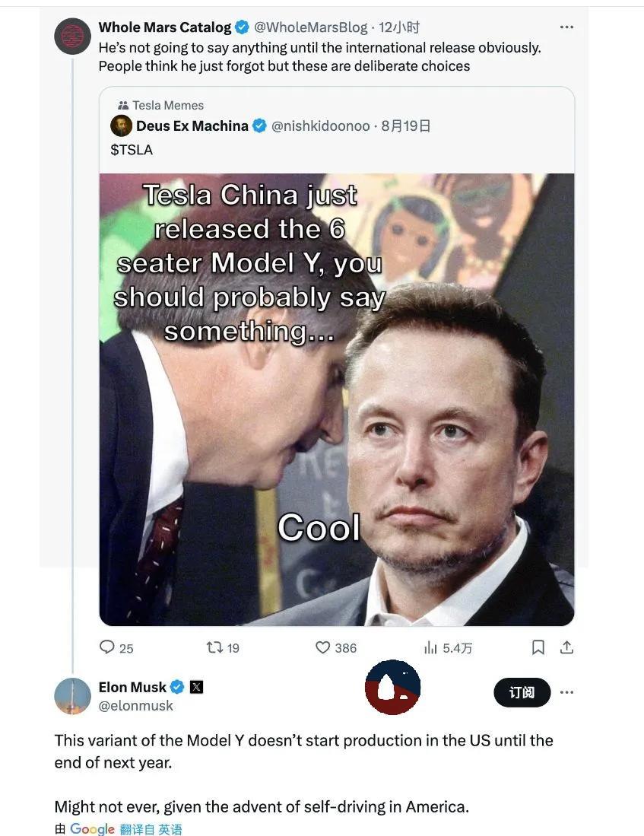Click the $TSLA cashtag
This screenshot has width=644, height=836.
click(x=132, y=150)
